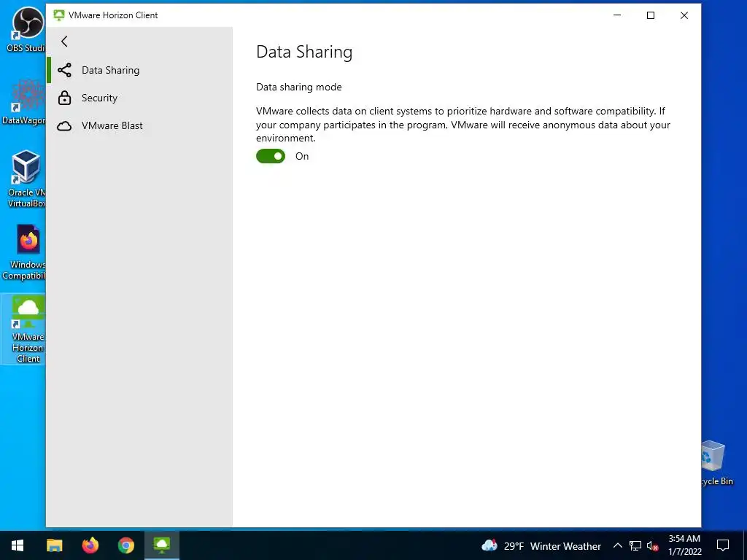Select the VMware Horizon Client desktop shortcut

(x=24, y=329)
